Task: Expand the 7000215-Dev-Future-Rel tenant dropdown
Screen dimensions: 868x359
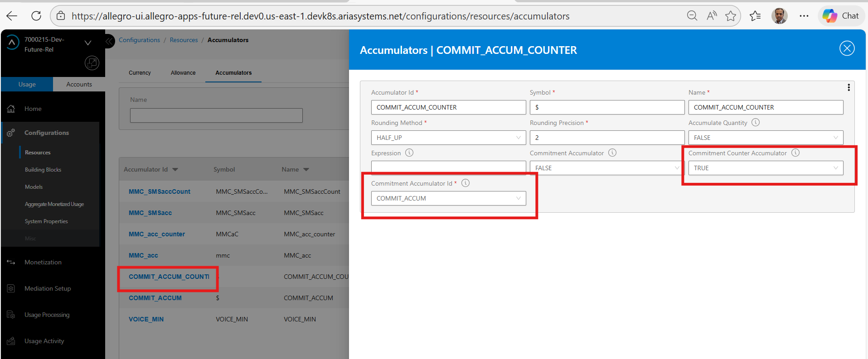Action: point(88,43)
